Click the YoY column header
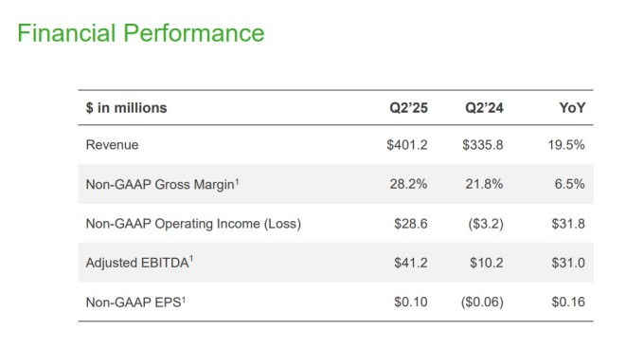This screenshot has height=349, width=644. pos(572,108)
